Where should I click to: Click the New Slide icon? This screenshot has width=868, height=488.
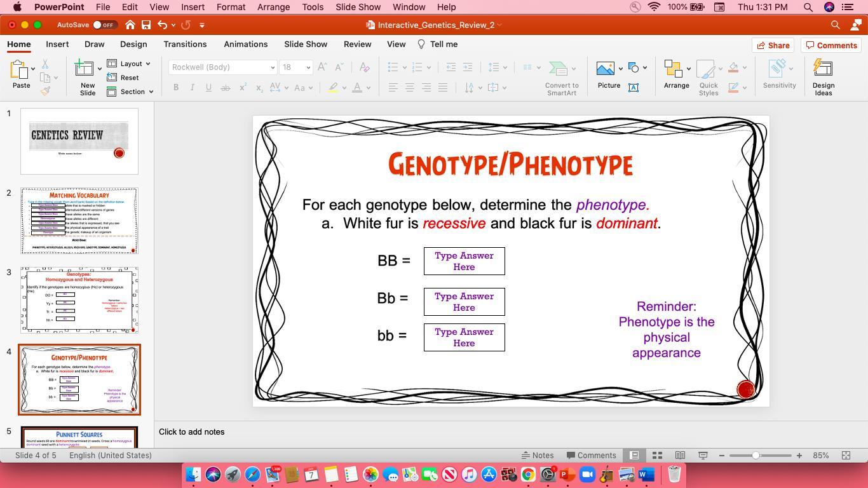85,69
